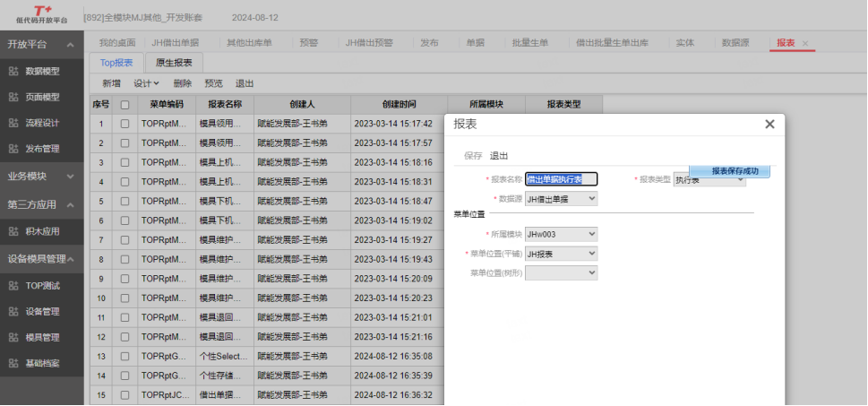Open the empty 菜单位置(树形) dropdown
The image size is (868, 406).
click(562, 272)
